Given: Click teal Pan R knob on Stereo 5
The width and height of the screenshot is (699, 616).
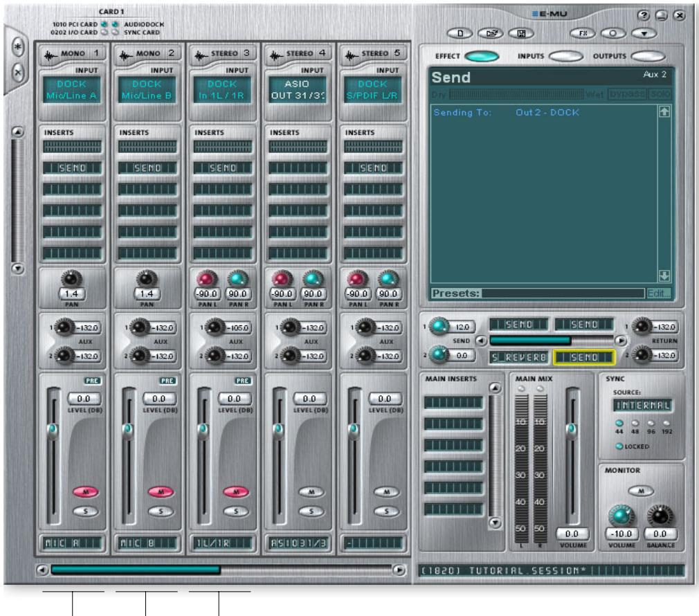Looking at the screenshot, I should (x=388, y=279).
